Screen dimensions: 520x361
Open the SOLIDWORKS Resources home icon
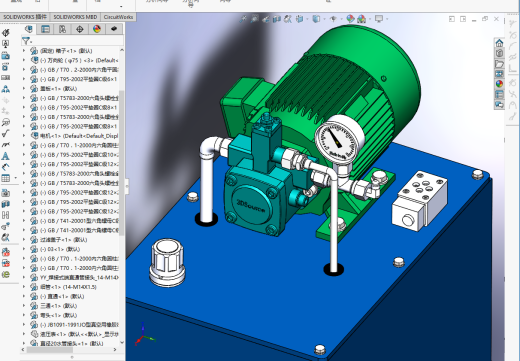point(499,43)
